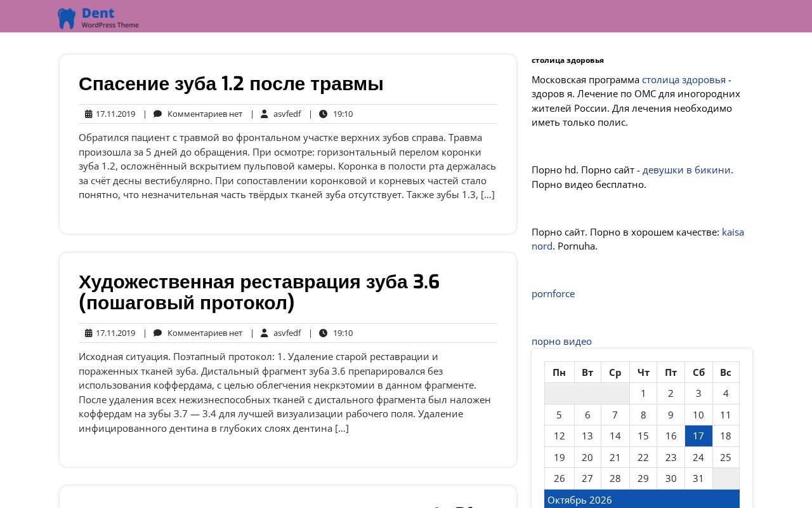Click day 18 in calendar

(726, 436)
